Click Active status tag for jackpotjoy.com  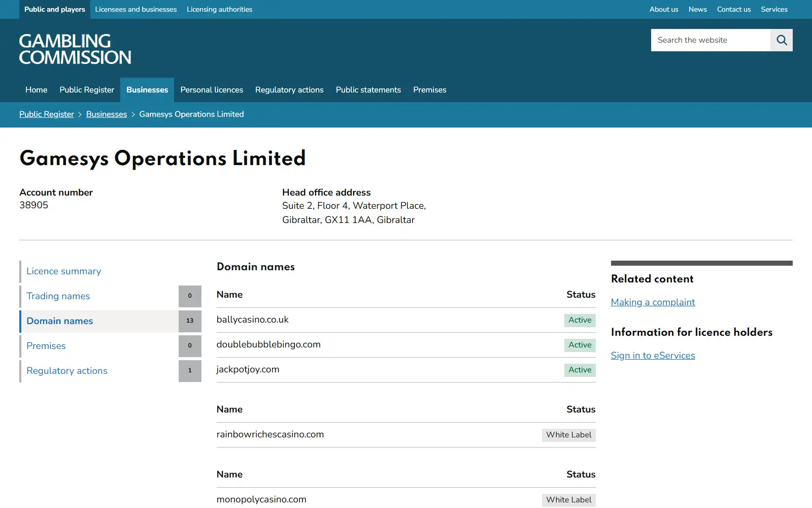coord(580,370)
